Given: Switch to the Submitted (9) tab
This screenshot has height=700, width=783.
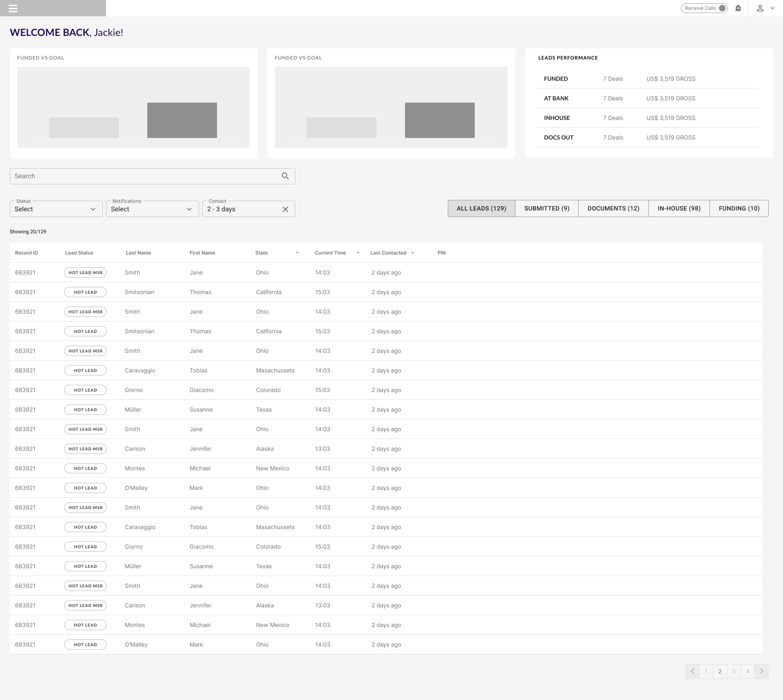Looking at the screenshot, I should (x=546, y=208).
